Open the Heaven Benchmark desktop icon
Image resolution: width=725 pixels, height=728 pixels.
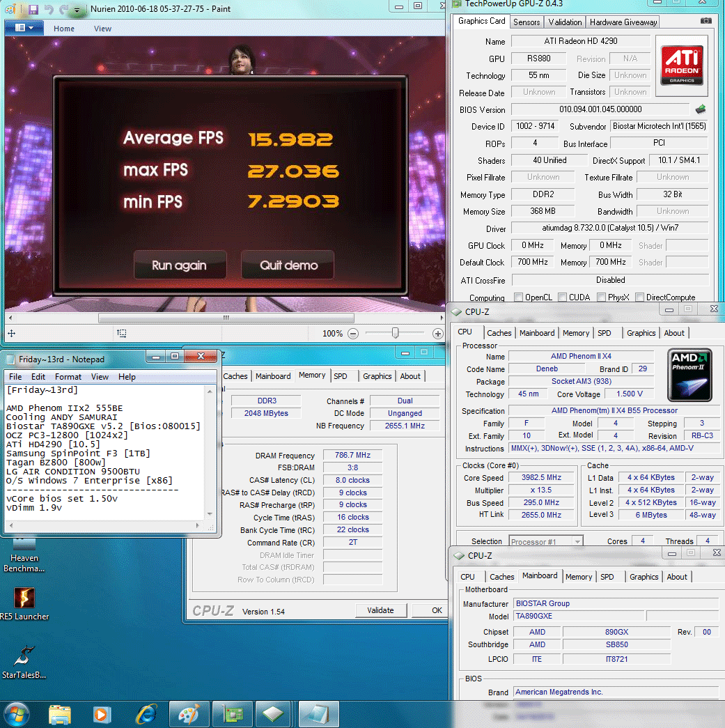point(24,555)
